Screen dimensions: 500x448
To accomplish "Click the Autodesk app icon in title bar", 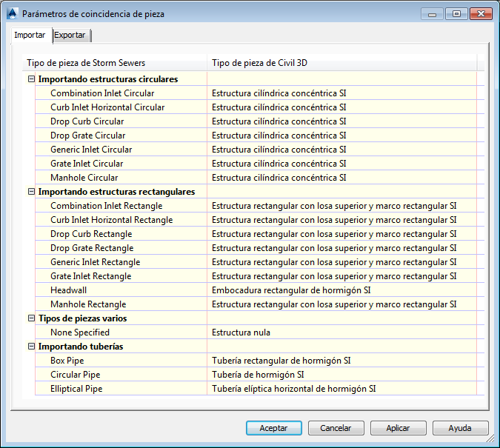I will point(12,14).
